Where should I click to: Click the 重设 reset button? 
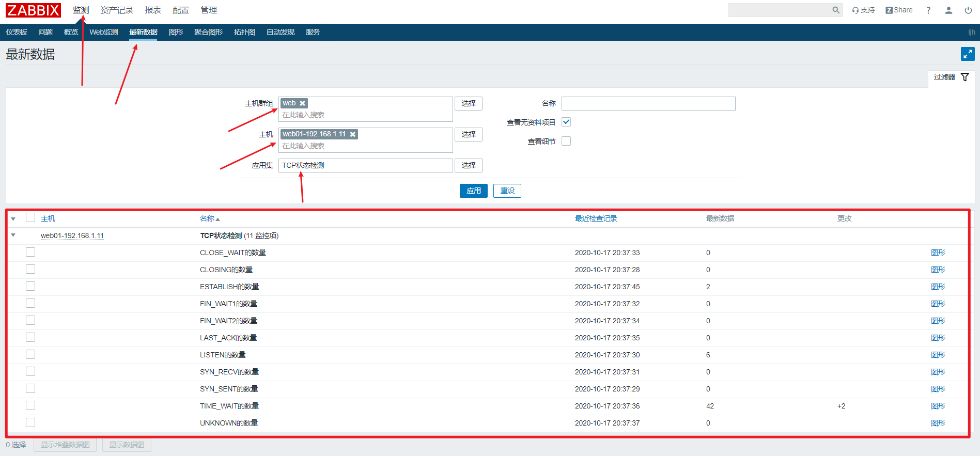tap(507, 191)
